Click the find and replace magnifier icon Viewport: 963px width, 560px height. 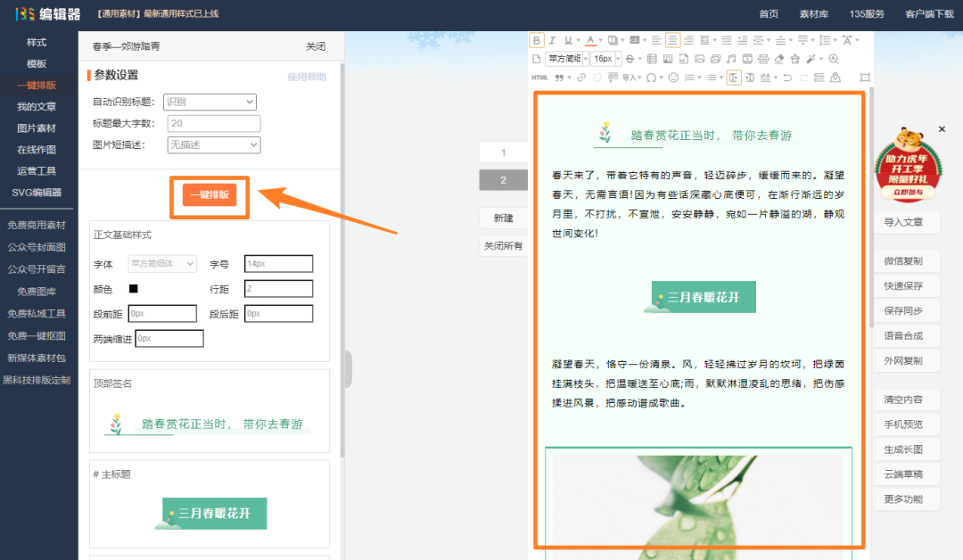tap(834, 59)
